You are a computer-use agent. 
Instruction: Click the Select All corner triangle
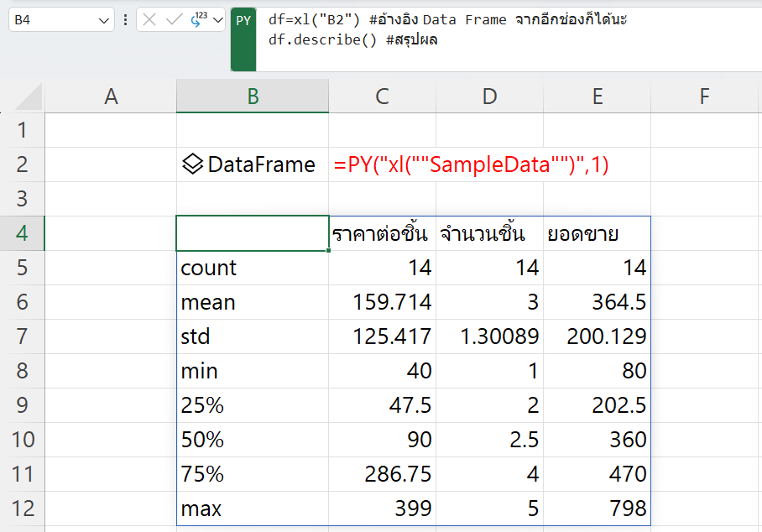pos(29,96)
